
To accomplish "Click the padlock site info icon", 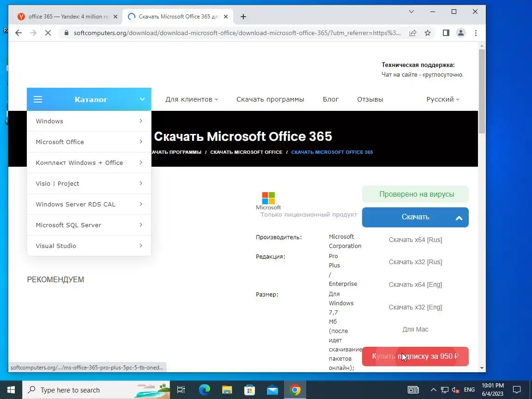I will point(66,33).
